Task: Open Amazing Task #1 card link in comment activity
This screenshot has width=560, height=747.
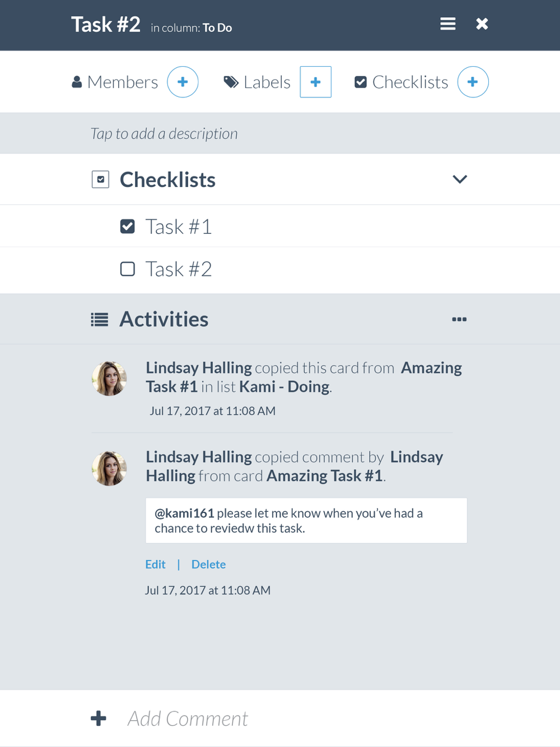Action: [324, 476]
